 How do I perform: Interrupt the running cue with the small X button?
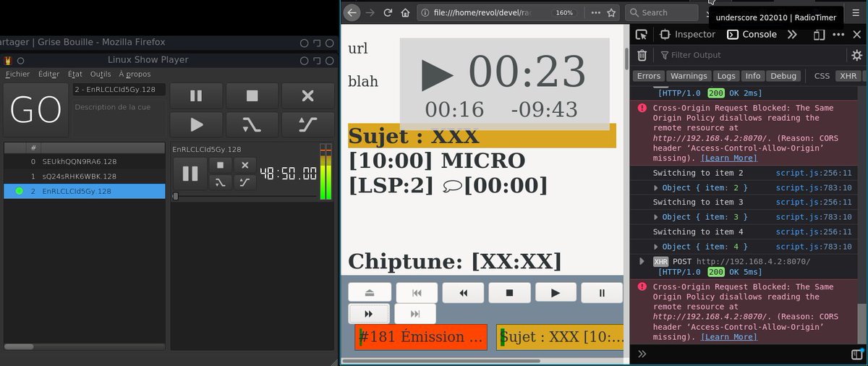[244, 166]
